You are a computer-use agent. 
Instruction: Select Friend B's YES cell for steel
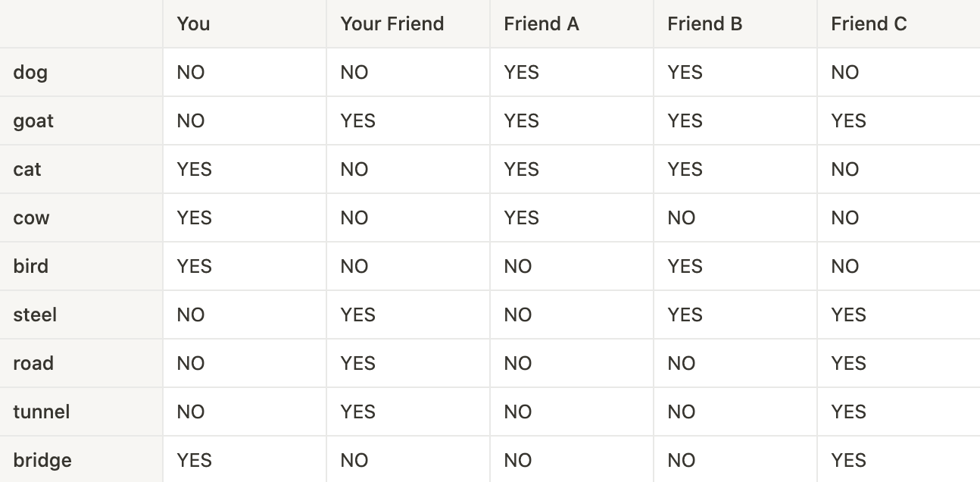[x=685, y=315]
